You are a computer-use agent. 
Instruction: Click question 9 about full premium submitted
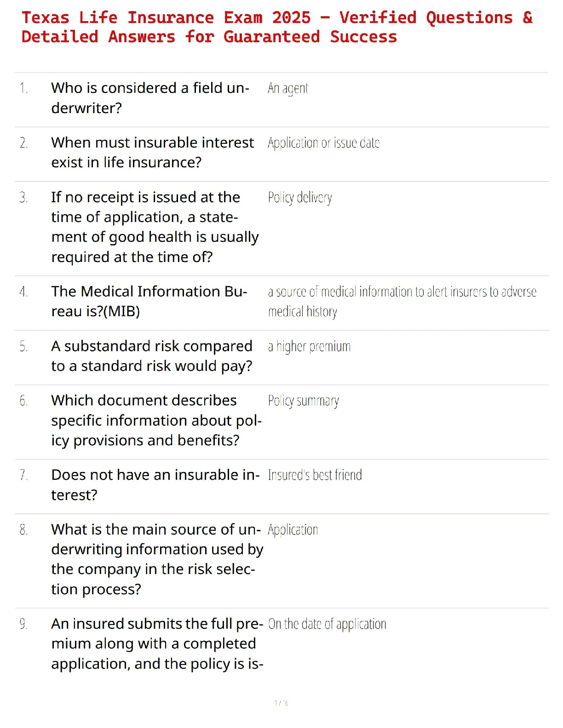pyautogui.click(x=157, y=643)
